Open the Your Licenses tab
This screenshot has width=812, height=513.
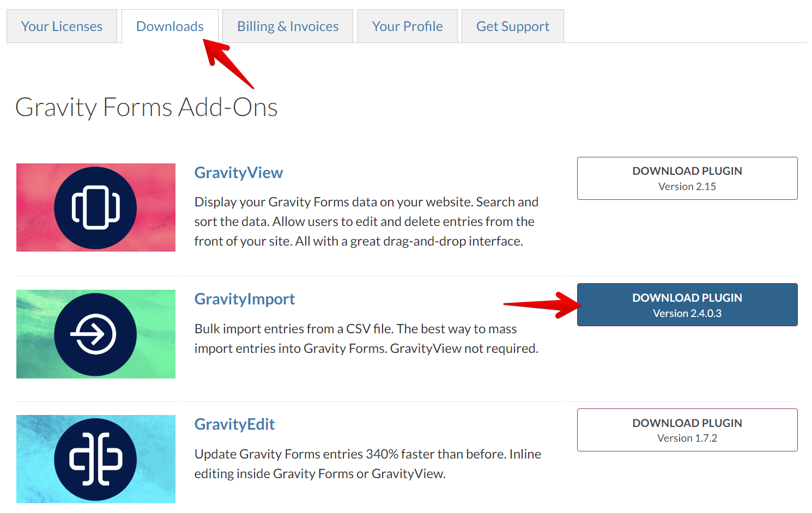click(x=62, y=26)
